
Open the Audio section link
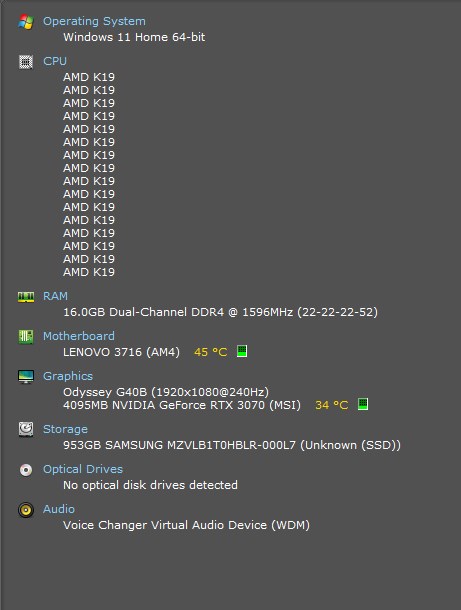pyautogui.click(x=59, y=509)
